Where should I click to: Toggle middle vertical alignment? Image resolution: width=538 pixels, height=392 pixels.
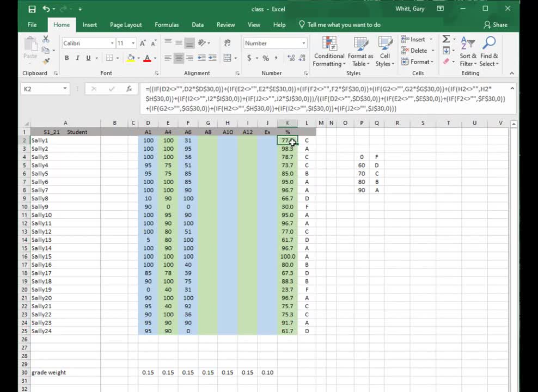(x=179, y=43)
